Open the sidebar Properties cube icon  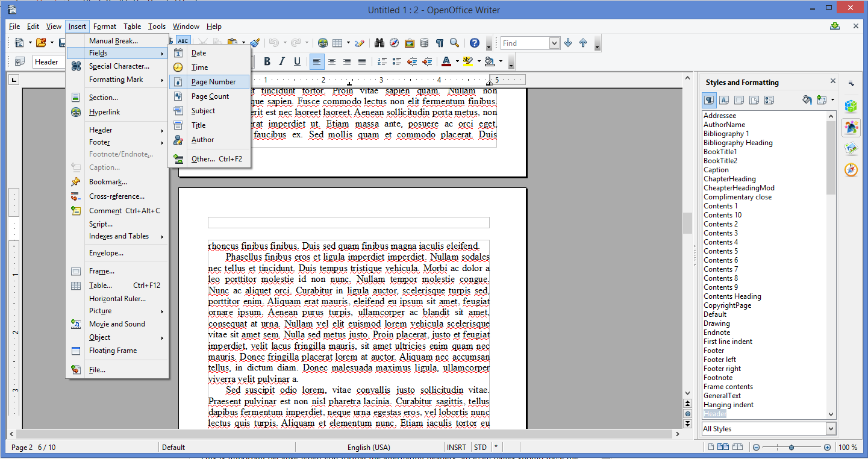(851, 106)
